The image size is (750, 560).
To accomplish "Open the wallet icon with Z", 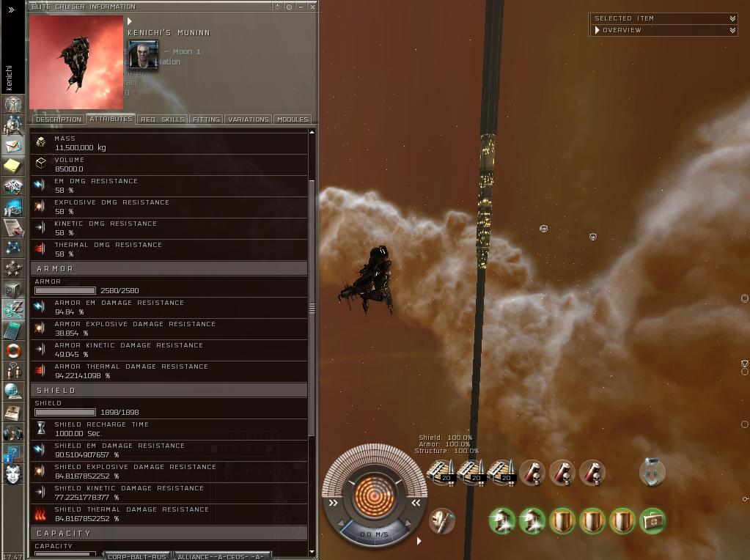I will point(13,309).
